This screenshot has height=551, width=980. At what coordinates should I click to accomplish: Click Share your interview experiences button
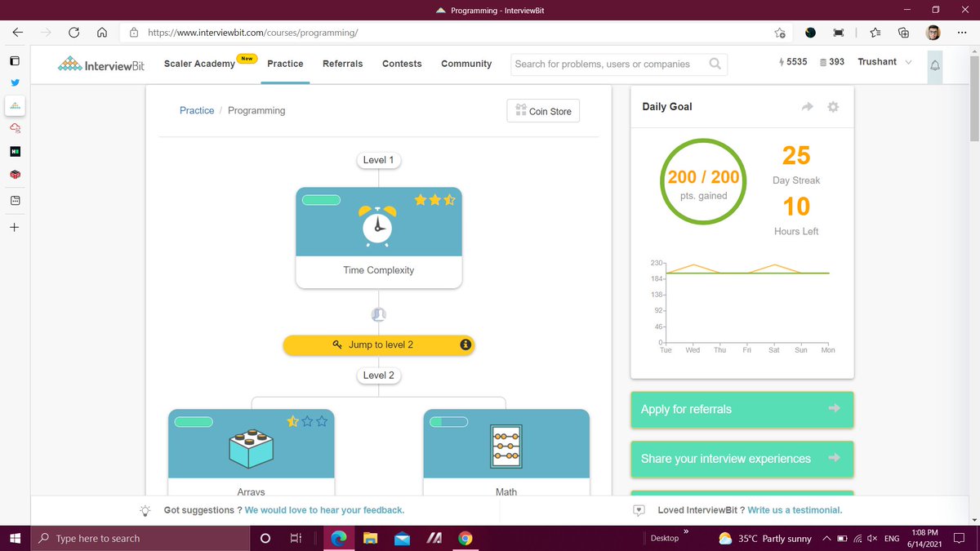742,459
